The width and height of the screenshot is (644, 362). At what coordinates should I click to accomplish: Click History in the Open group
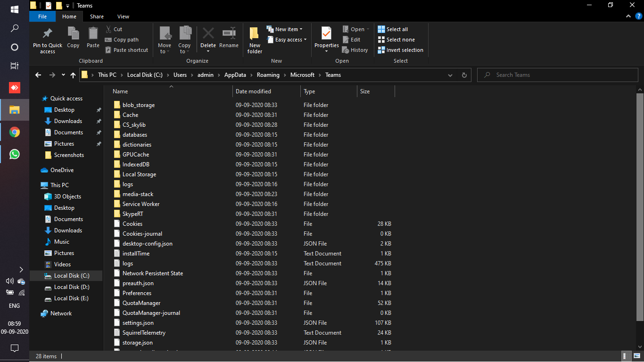tap(355, 50)
